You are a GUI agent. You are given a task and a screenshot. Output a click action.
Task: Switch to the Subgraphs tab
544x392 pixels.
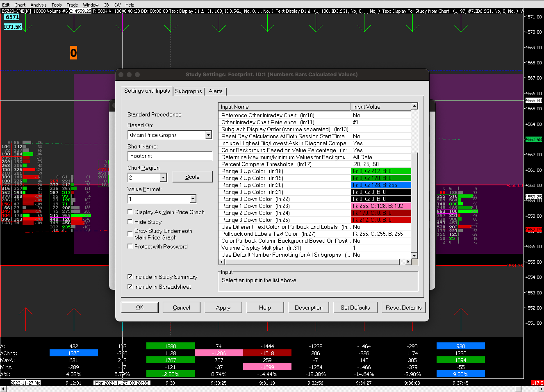tap(189, 91)
